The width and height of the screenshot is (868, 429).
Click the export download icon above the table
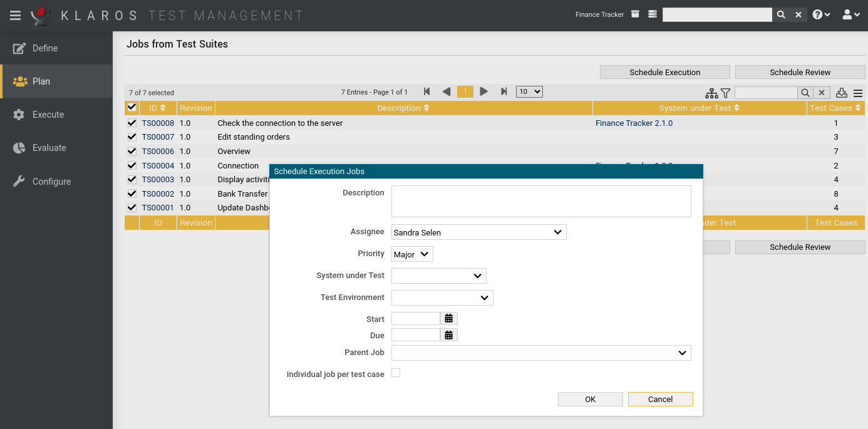pyautogui.click(x=842, y=92)
